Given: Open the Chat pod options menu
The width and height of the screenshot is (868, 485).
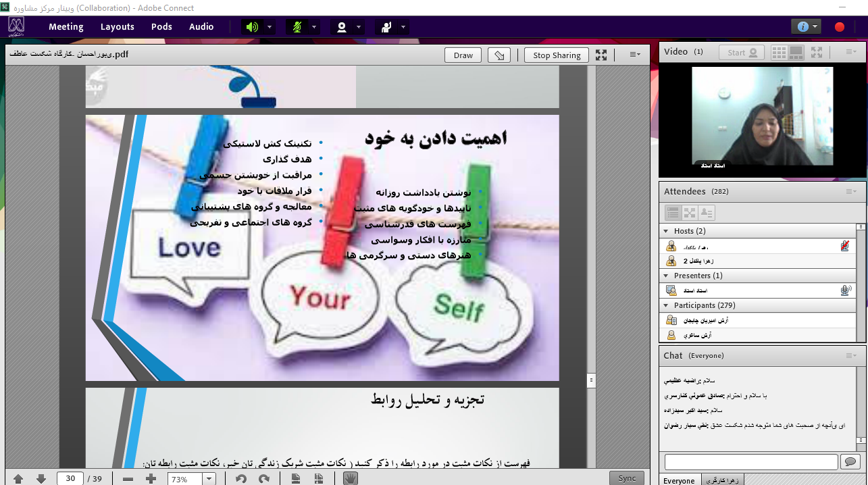Looking at the screenshot, I should [x=850, y=355].
